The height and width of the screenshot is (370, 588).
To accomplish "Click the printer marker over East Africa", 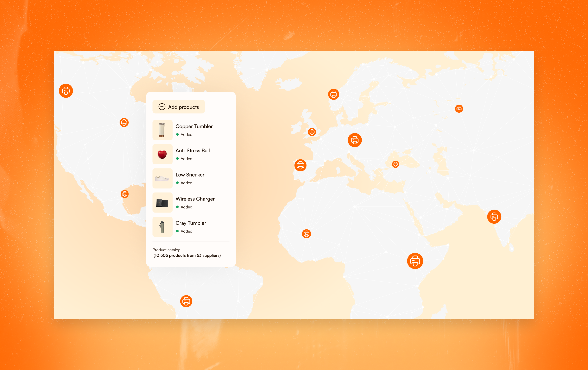I will [415, 261].
